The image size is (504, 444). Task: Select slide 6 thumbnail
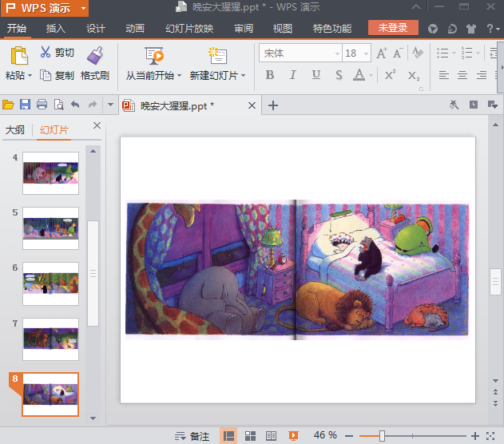pyautogui.click(x=50, y=283)
